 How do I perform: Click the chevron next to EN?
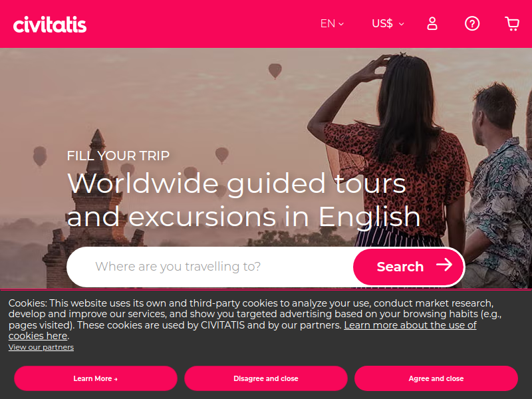click(341, 24)
